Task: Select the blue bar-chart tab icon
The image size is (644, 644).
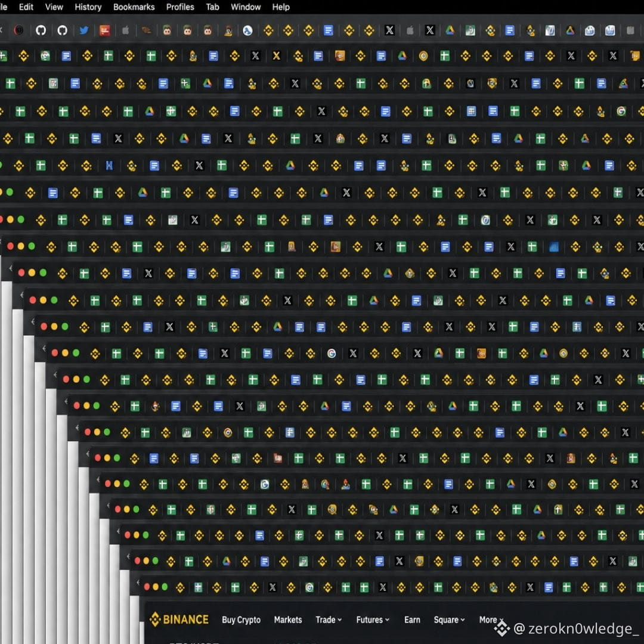Action: [553, 247]
